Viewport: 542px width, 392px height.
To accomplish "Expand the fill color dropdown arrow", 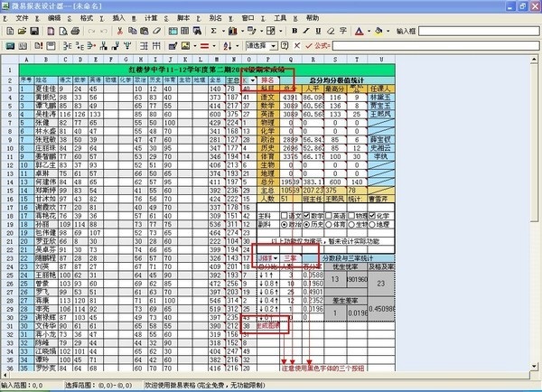I will click(388, 31).
